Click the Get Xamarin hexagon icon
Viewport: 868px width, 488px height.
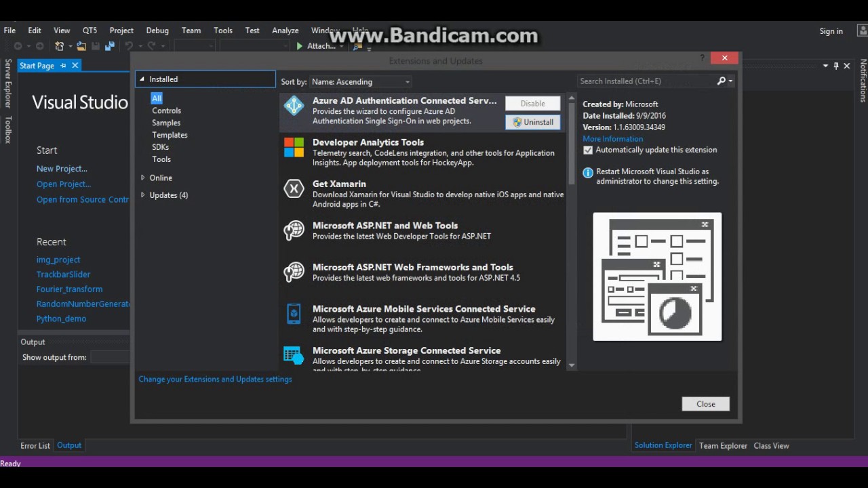[x=294, y=189]
